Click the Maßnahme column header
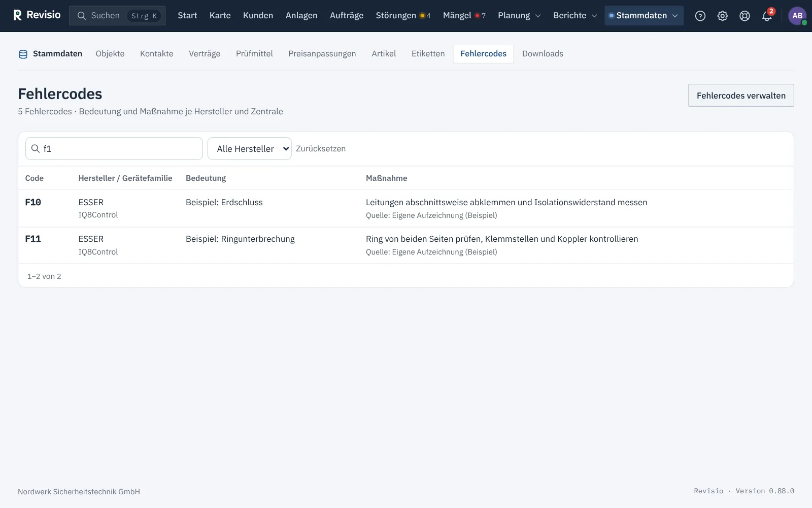 click(x=386, y=178)
